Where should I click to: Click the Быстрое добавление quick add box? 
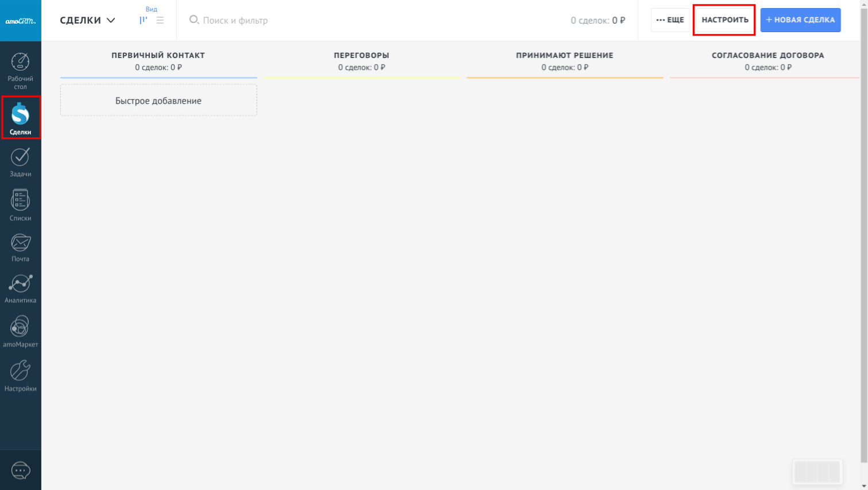click(x=159, y=101)
